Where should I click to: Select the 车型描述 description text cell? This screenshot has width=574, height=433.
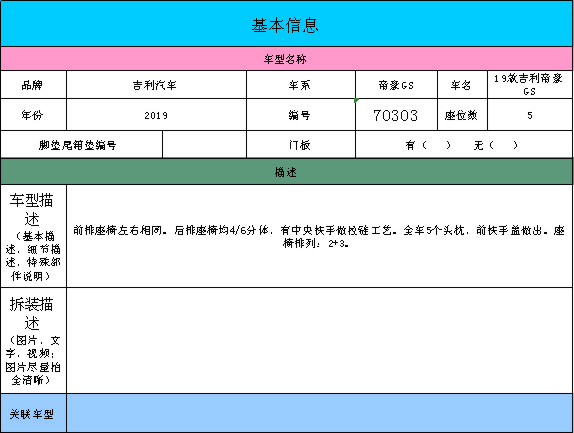click(x=319, y=236)
